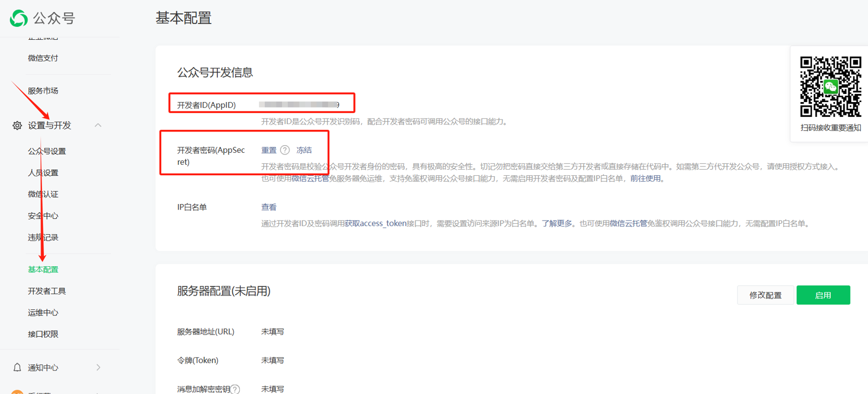868x394 pixels.
Task: Click the 开发者ID(AppID) label
Action: click(x=206, y=105)
